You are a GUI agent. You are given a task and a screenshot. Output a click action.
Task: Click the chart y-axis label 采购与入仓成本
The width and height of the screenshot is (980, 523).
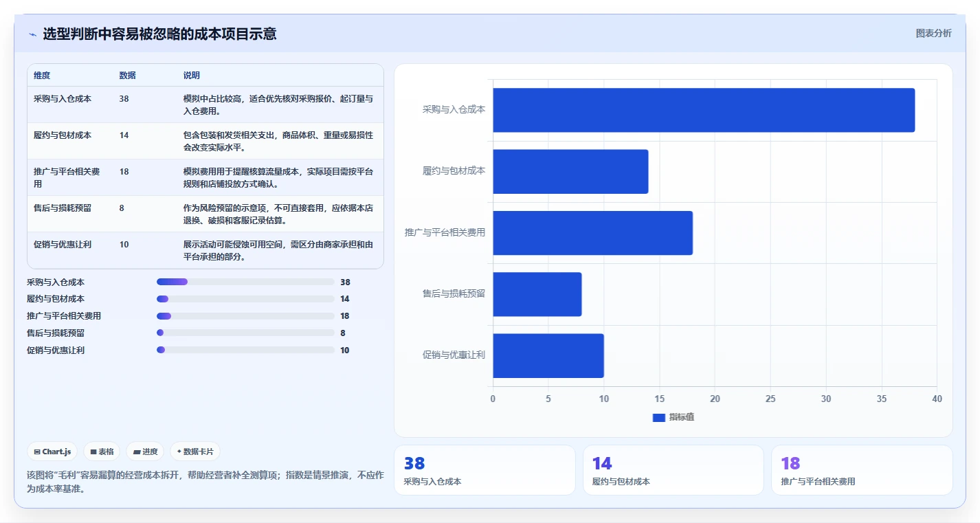pyautogui.click(x=454, y=109)
